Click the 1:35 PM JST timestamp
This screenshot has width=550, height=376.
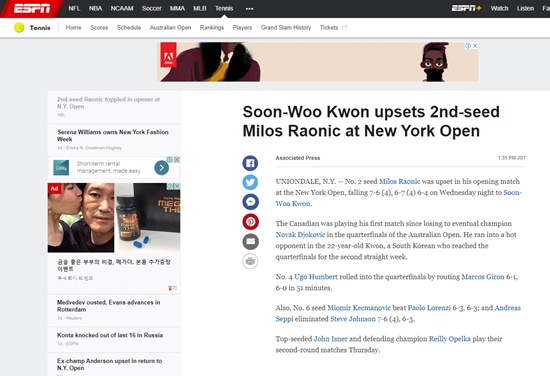512,158
